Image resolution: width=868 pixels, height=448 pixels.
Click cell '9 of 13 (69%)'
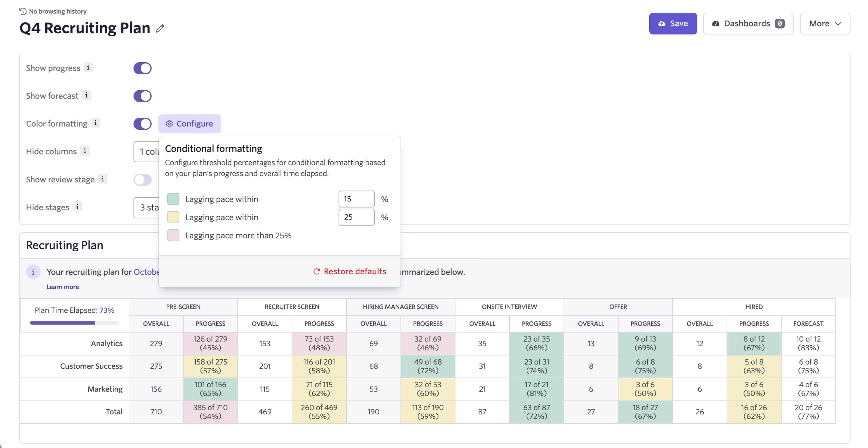pos(645,344)
